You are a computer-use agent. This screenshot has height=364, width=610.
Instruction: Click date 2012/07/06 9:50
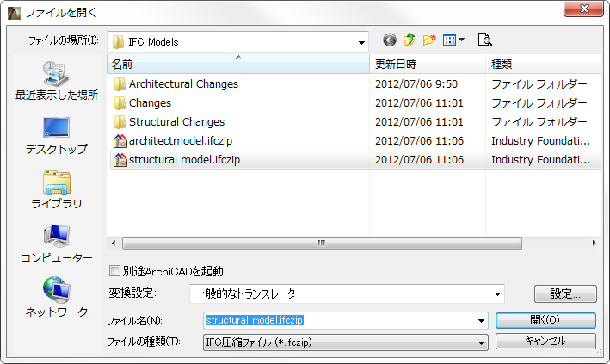pyautogui.click(x=416, y=84)
